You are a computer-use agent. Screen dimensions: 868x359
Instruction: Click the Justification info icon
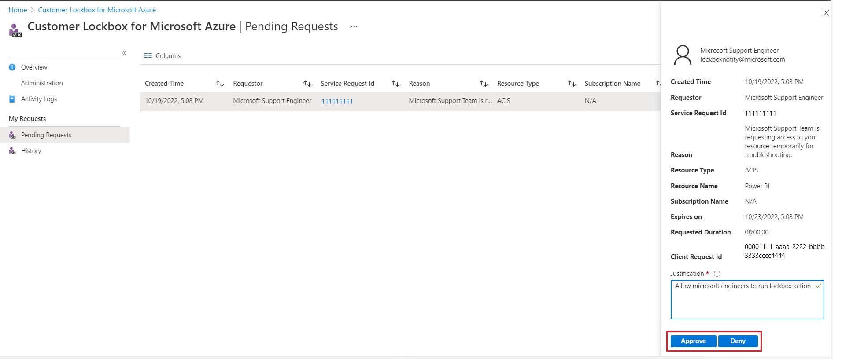(x=717, y=274)
